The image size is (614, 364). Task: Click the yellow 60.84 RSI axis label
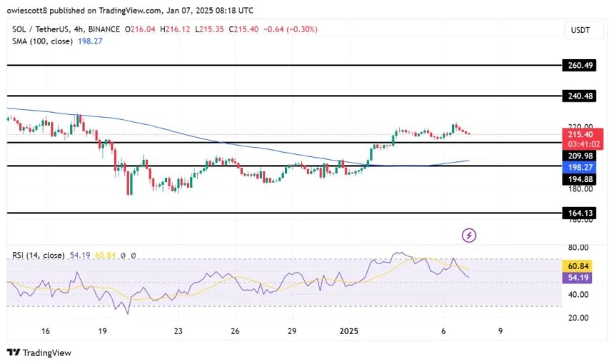pyautogui.click(x=580, y=266)
